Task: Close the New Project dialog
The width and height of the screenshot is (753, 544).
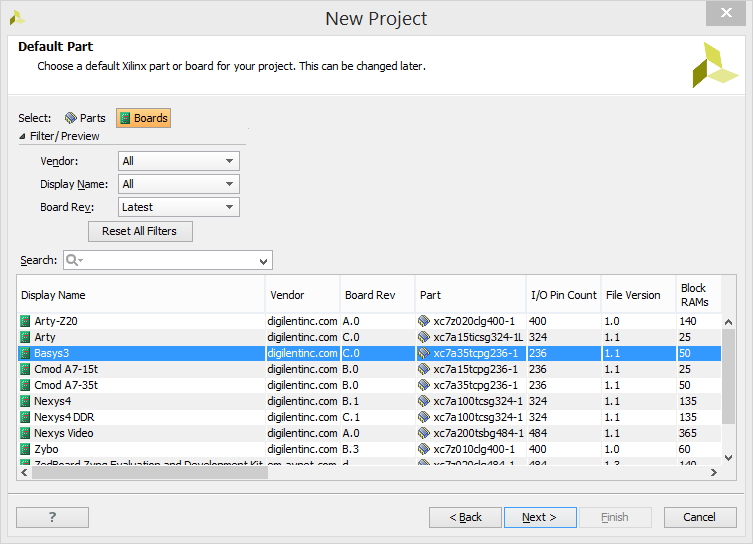Action: 726,13
